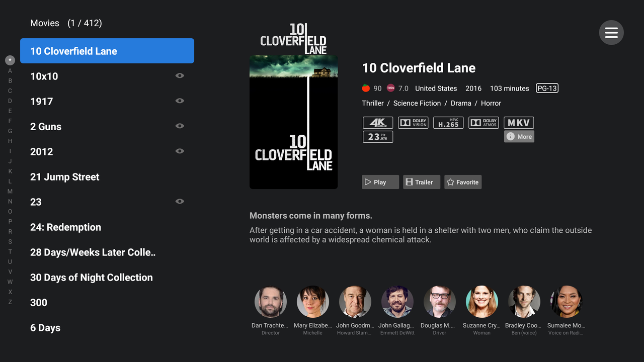Image resolution: width=644 pixels, height=362 pixels.
Task: Click the Drama genre link
Action: [x=461, y=103]
